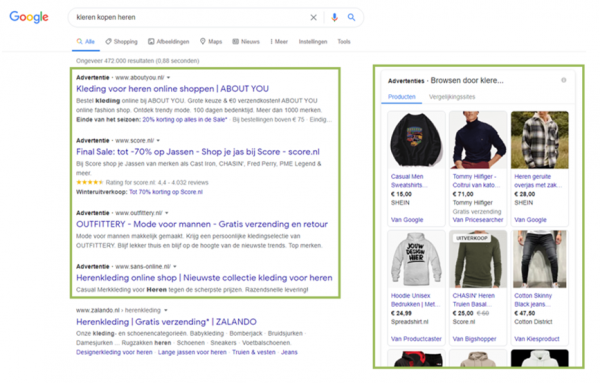Open the Cotton Skinny Black jeans image
The image size is (600, 383).
click(x=540, y=259)
